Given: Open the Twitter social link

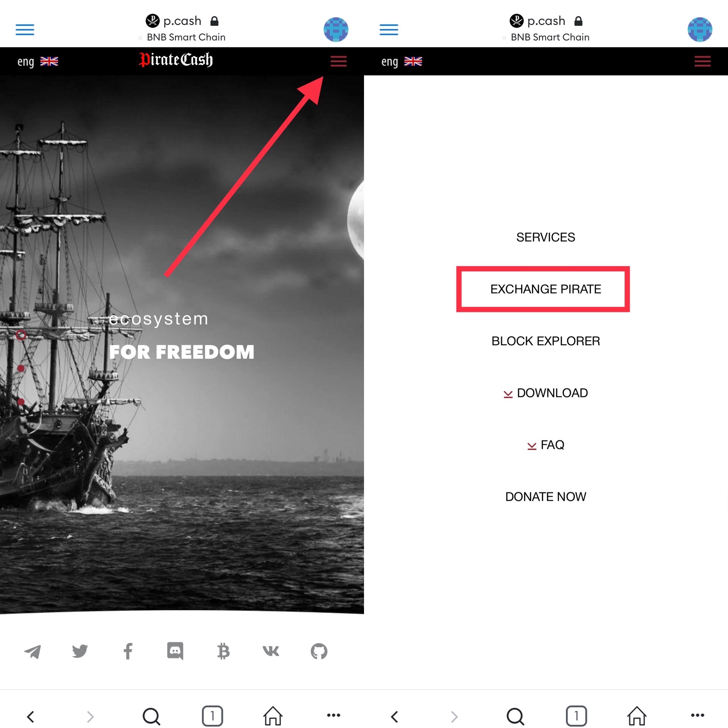Looking at the screenshot, I should pyautogui.click(x=80, y=651).
